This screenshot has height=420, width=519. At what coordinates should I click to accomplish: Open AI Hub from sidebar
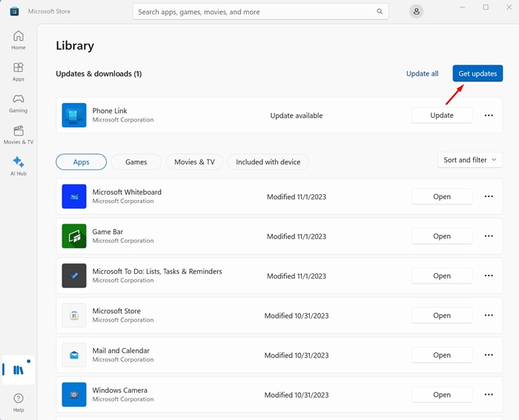click(19, 166)
